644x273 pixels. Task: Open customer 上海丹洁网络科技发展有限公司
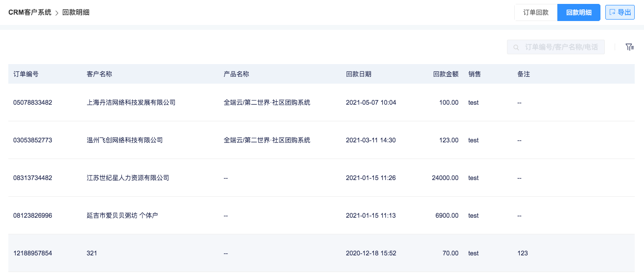(131, 103)
